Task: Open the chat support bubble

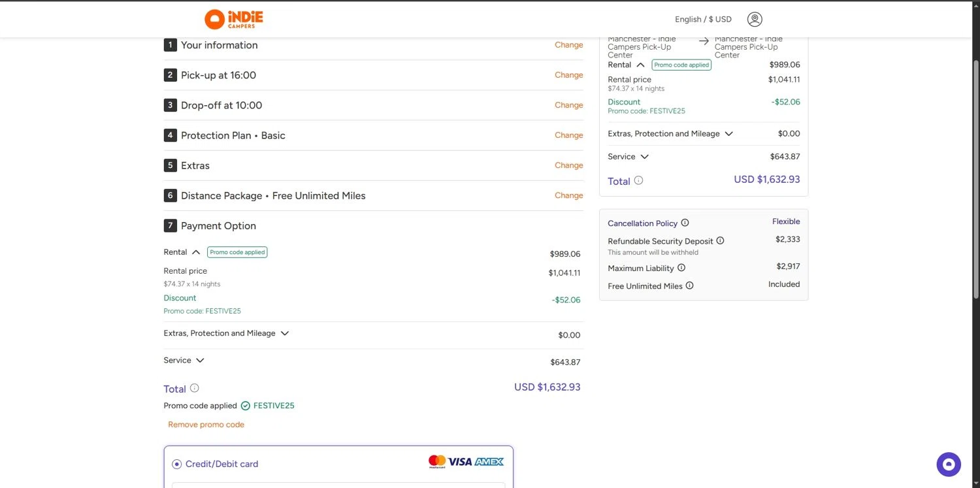Action: tap(949, 464)
